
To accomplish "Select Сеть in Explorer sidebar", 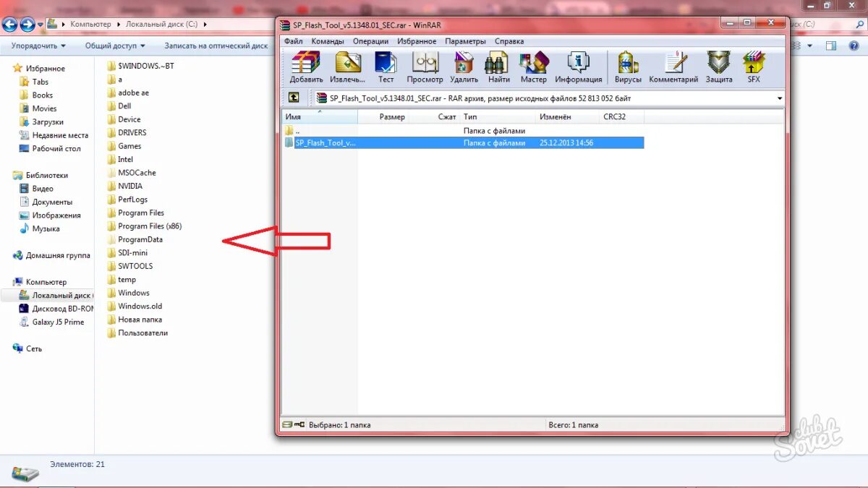I will pos(27,348).
